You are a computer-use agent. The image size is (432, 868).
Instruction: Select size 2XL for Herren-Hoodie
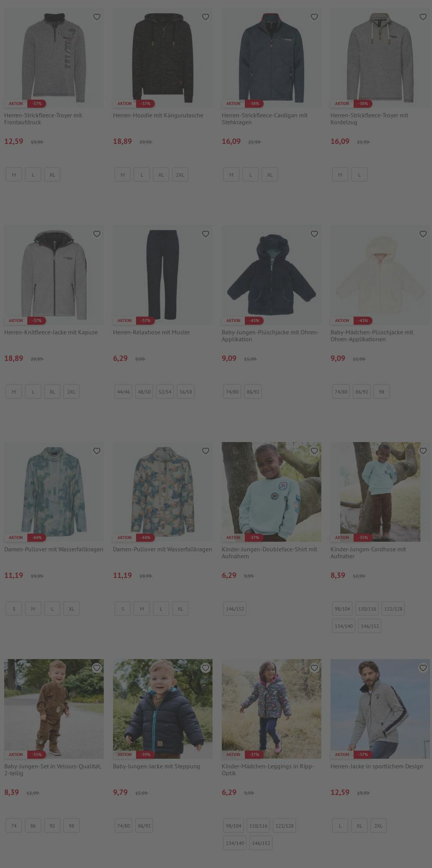click(x=180, y=175)
